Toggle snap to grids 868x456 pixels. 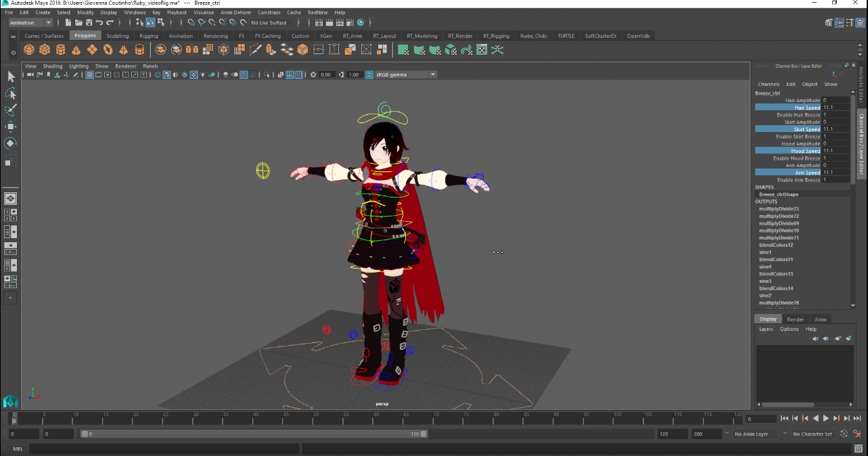coord(191,23)
